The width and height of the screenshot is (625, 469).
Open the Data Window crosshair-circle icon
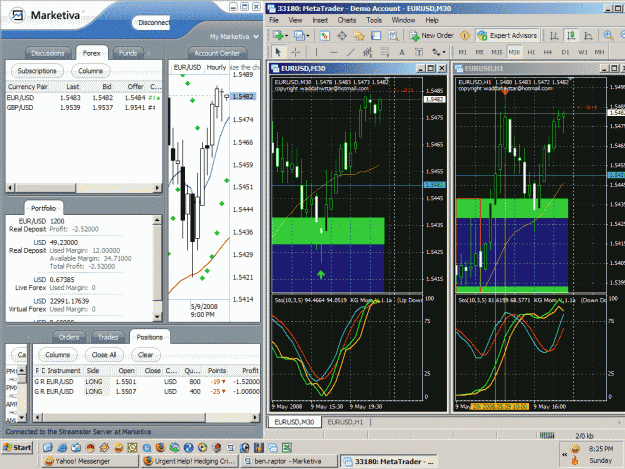click(x=342, y=35)
